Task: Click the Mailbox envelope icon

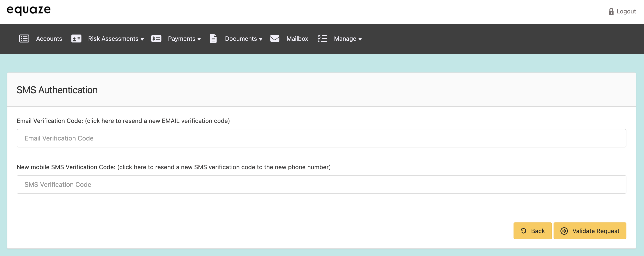Action: tap(275, 38)
